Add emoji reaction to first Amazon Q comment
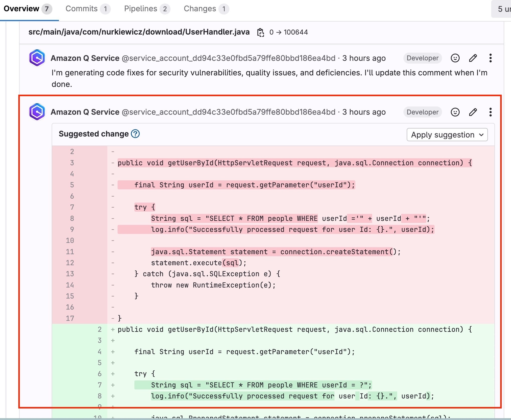The image size is (511, 420). pos(455,58)
